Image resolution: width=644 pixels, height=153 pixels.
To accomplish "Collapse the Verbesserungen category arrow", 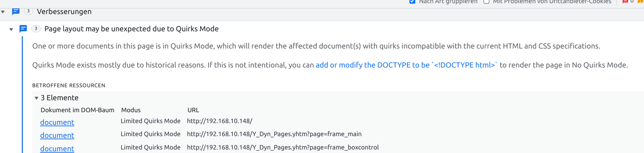I will tap(3, 12).
